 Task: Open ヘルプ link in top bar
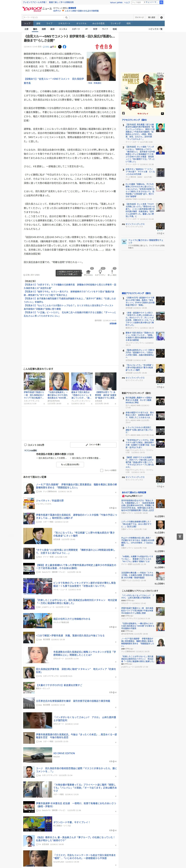pos(127,2)
